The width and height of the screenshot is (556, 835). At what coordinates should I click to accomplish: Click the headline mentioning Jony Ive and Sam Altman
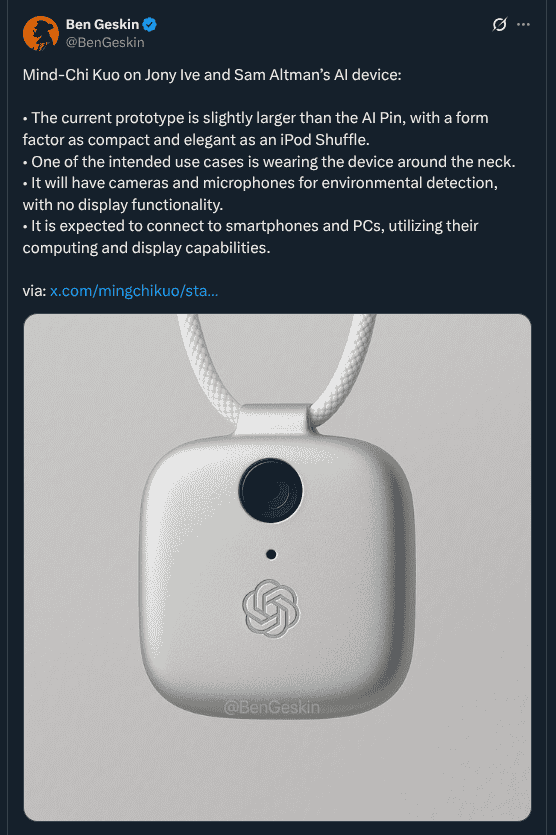pos(212,75)
